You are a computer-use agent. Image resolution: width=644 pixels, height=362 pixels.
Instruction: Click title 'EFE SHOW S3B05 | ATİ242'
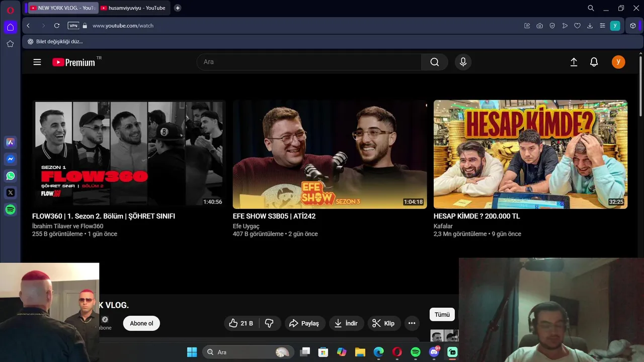(x=274, y=216)
